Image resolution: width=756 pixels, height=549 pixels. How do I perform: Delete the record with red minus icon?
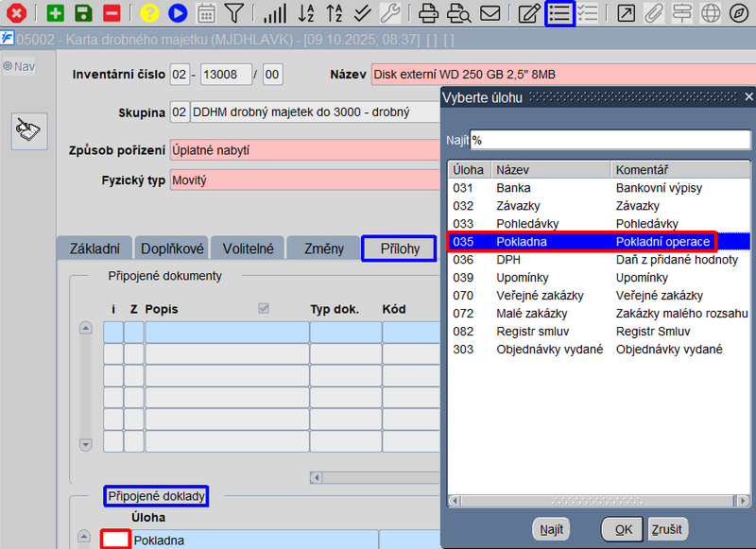pos(112,13)
